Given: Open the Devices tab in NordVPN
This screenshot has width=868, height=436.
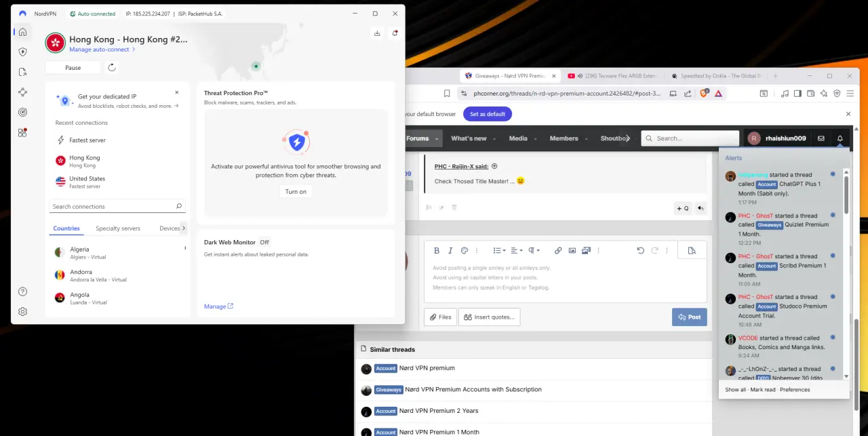Looking at the screenshot, I should [x=170, y=229].
